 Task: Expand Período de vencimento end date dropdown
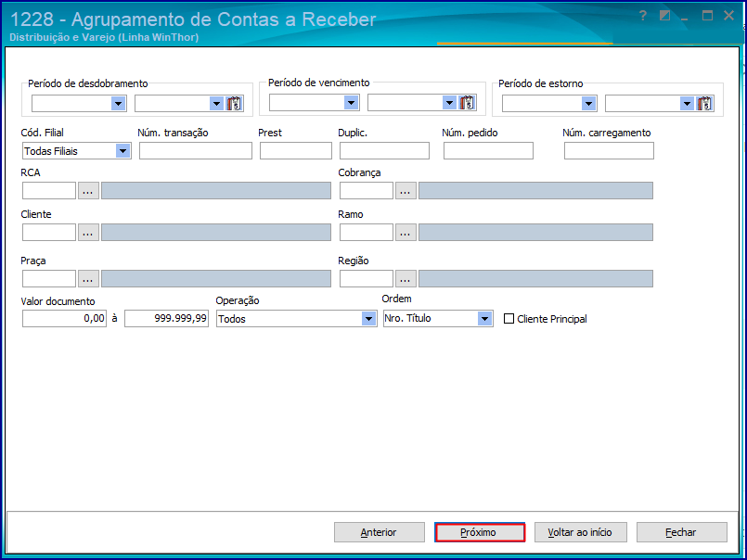tap(450, 102)
